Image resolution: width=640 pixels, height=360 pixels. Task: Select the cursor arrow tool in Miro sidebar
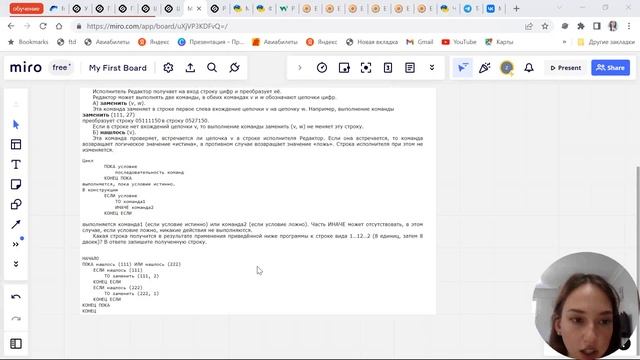16,124
